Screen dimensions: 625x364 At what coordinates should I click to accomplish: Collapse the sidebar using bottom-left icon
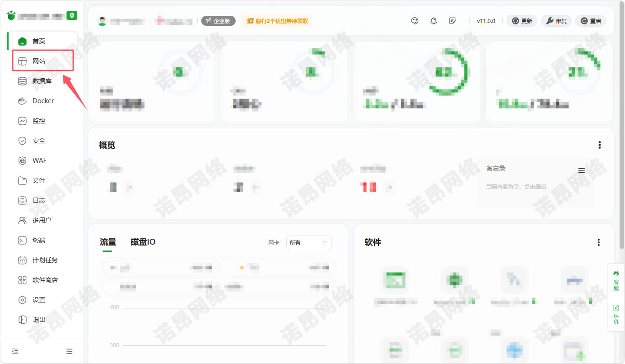pyautogui.click(x=15, y=351)
